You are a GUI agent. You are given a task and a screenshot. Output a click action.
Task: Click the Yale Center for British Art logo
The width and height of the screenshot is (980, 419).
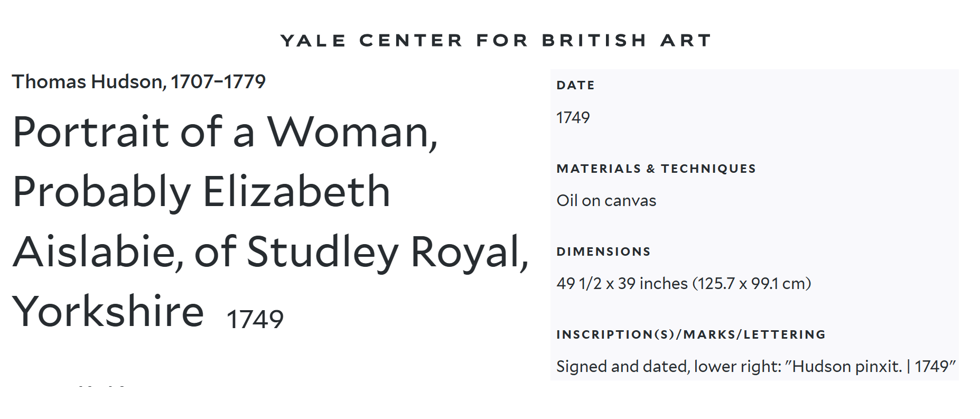[x=496, y=41]
